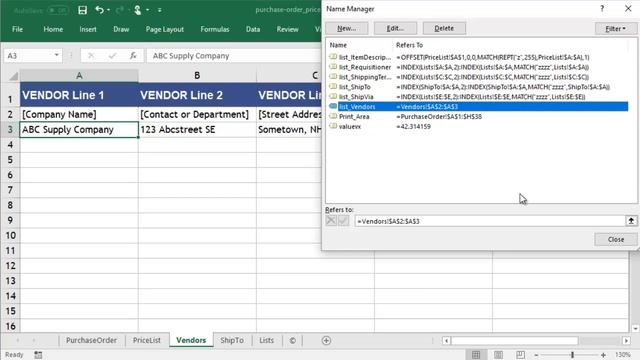Open the Formulas ribbon tab
Image resolution: width=640 pixels, height=360 pixels.
[x=215, y=29]
